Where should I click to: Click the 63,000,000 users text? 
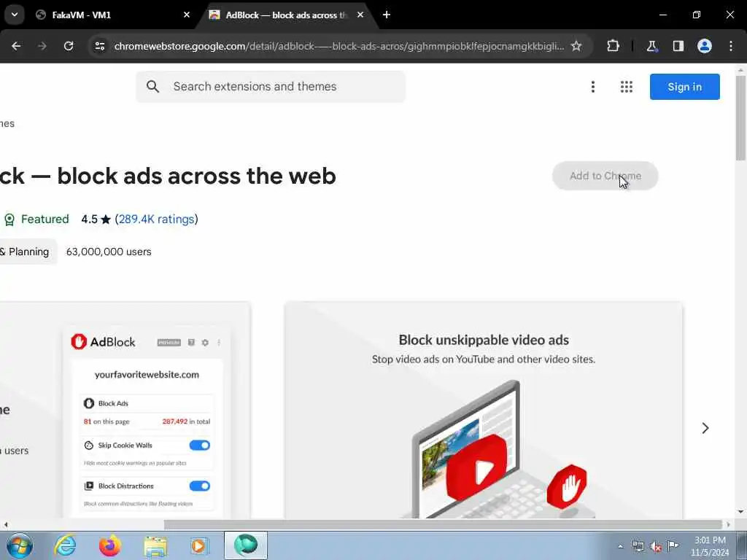tap(109, 252)
